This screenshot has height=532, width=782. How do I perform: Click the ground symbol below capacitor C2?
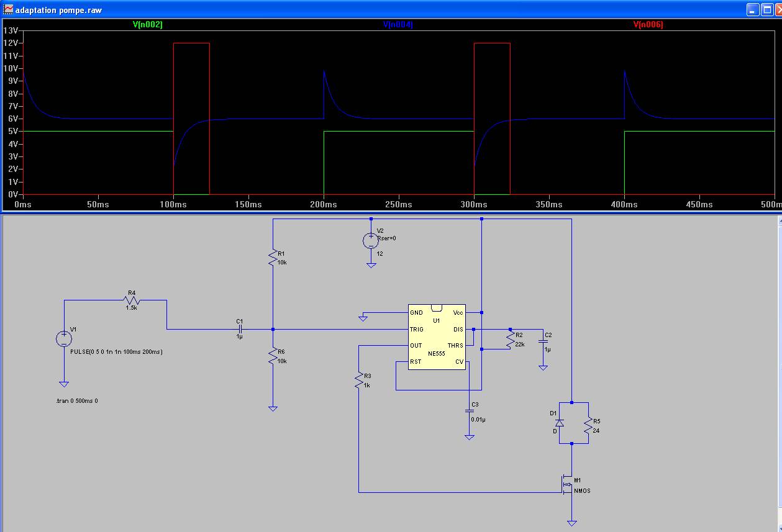coord(543,368)
